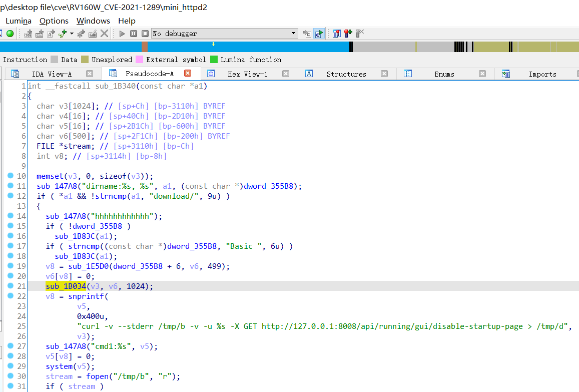This screenshot has width=579, height=392.
Task: Click the convert to ASCII string icon
Action: (x=51, y=34)
